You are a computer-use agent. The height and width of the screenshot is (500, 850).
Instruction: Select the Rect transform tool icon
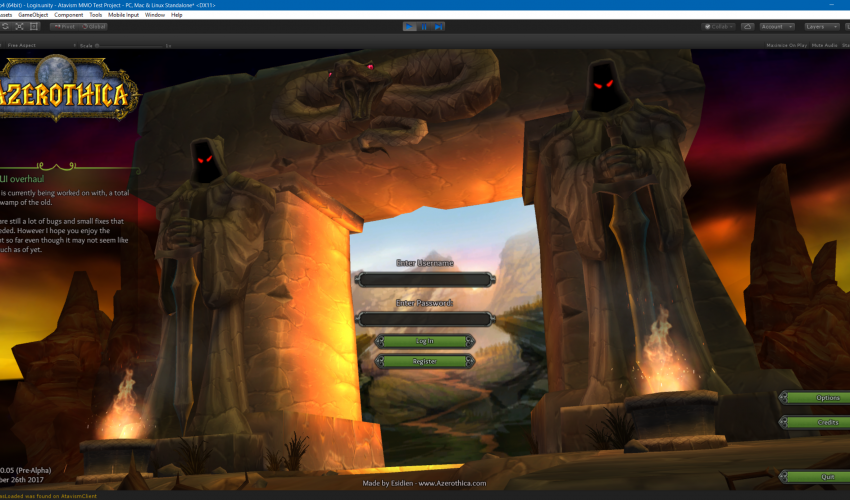coord(34,27)
